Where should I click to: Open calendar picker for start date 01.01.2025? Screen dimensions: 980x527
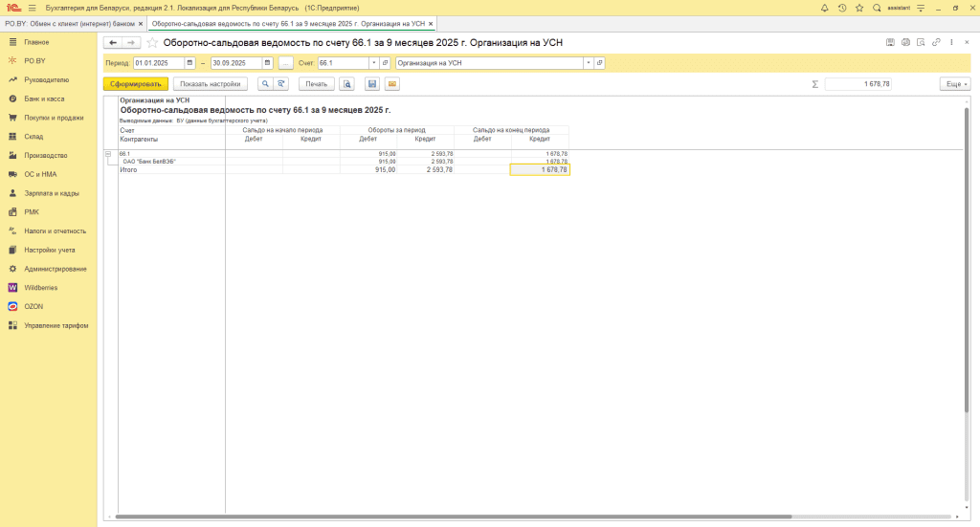(x=189, y=63)
